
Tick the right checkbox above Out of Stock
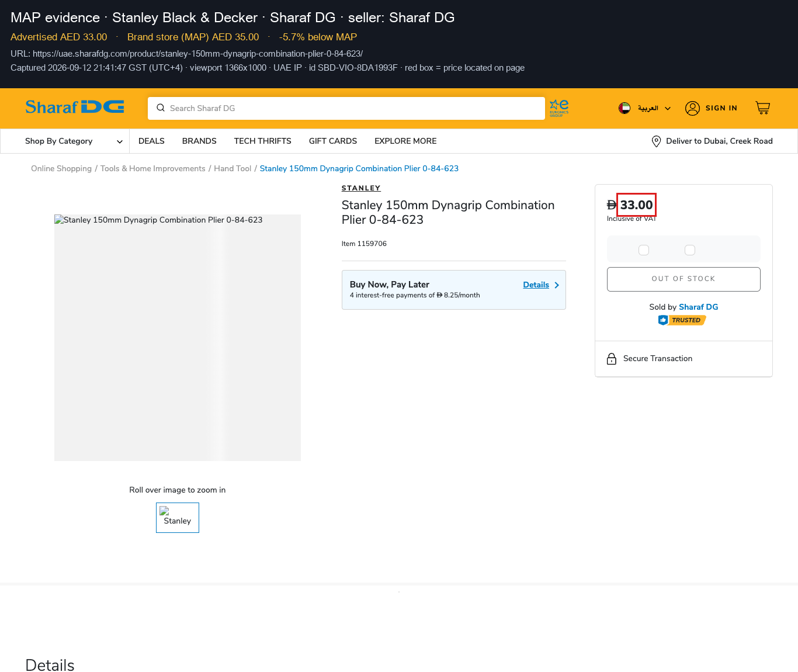click(x=690, y=250)
